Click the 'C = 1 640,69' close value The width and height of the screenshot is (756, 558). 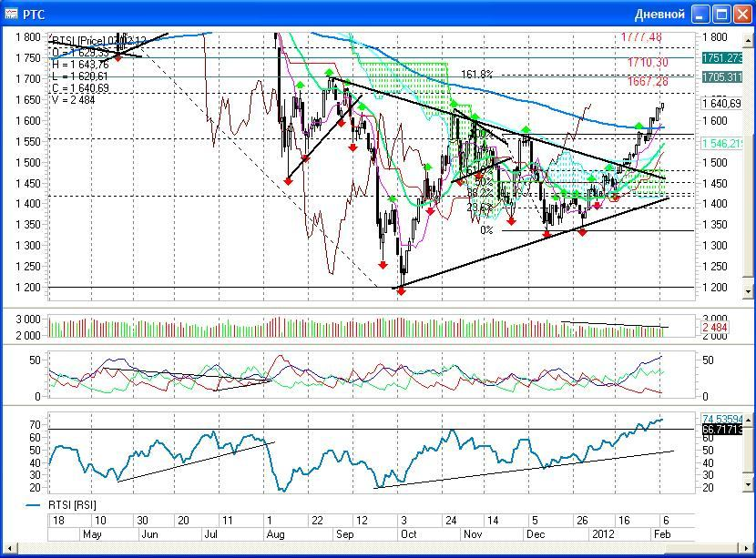coord(80,87)
